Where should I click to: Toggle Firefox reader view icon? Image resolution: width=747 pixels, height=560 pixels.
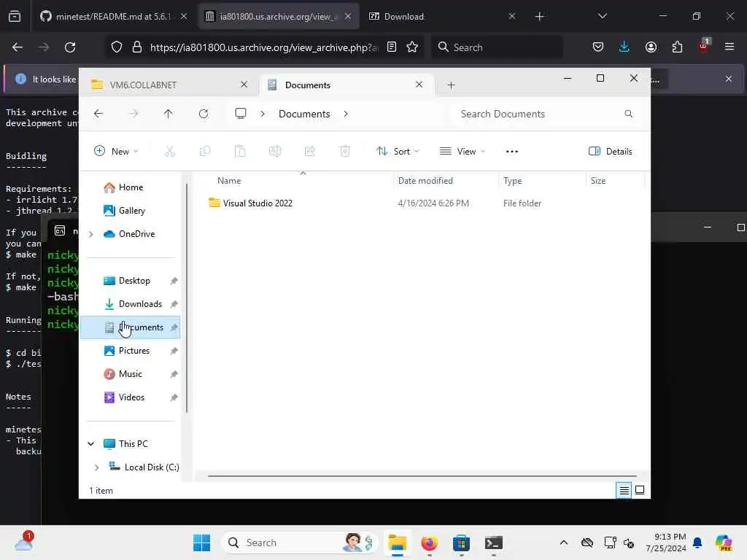(392, 47)
